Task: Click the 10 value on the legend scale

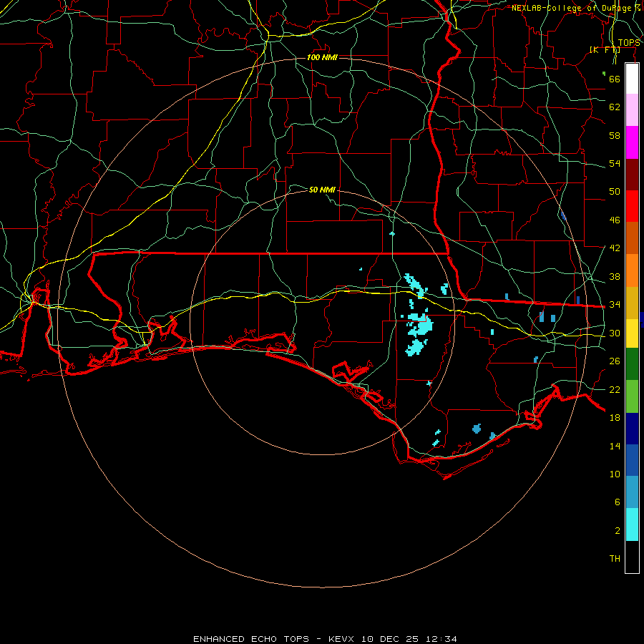Action: (615, 474)
